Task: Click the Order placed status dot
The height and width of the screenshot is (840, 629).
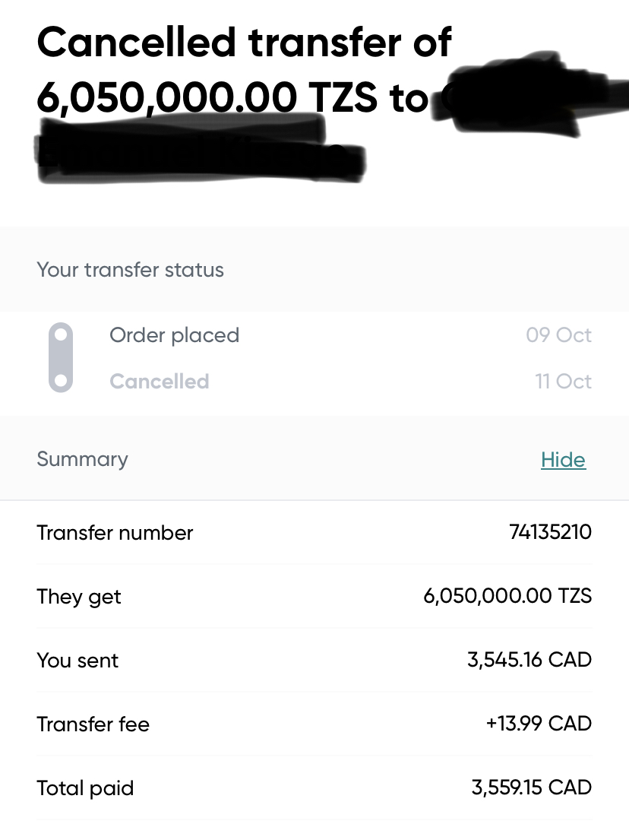Action: (x=61, y=335)
